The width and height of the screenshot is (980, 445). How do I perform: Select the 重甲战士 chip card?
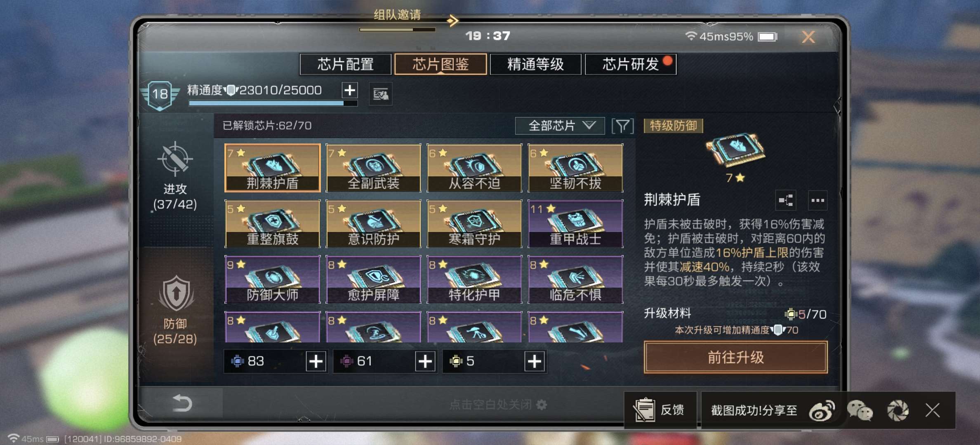point(575,224)
